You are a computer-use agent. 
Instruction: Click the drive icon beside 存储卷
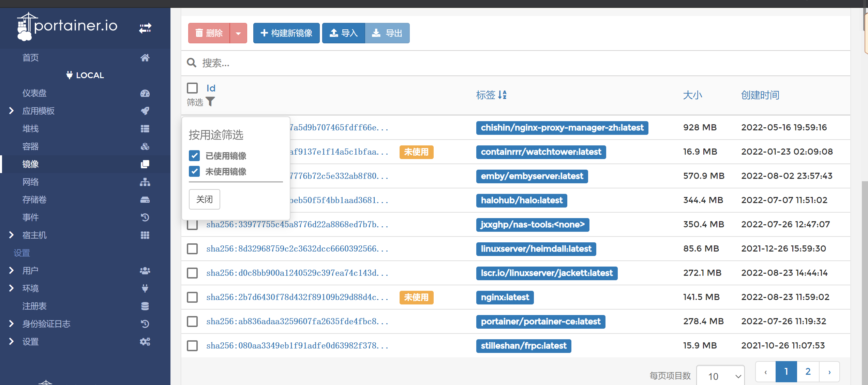pyautogui.click(x=145, y=200)
